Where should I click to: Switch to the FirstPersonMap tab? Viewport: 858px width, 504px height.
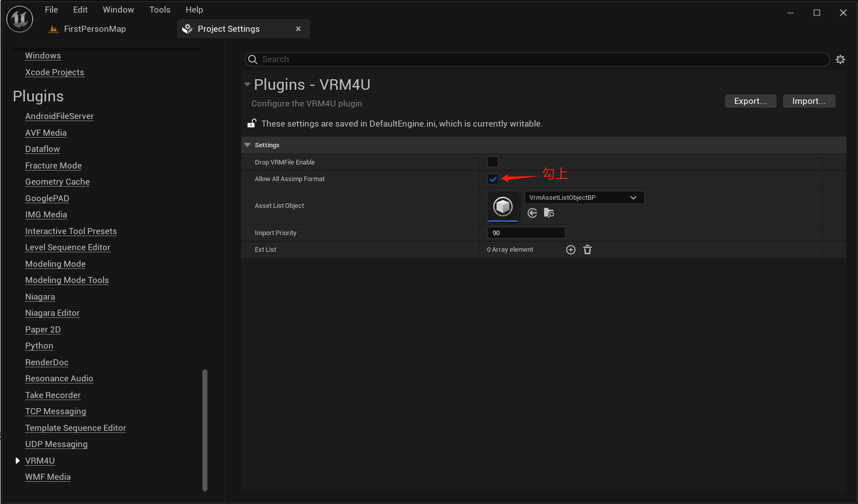coord(95,29)
